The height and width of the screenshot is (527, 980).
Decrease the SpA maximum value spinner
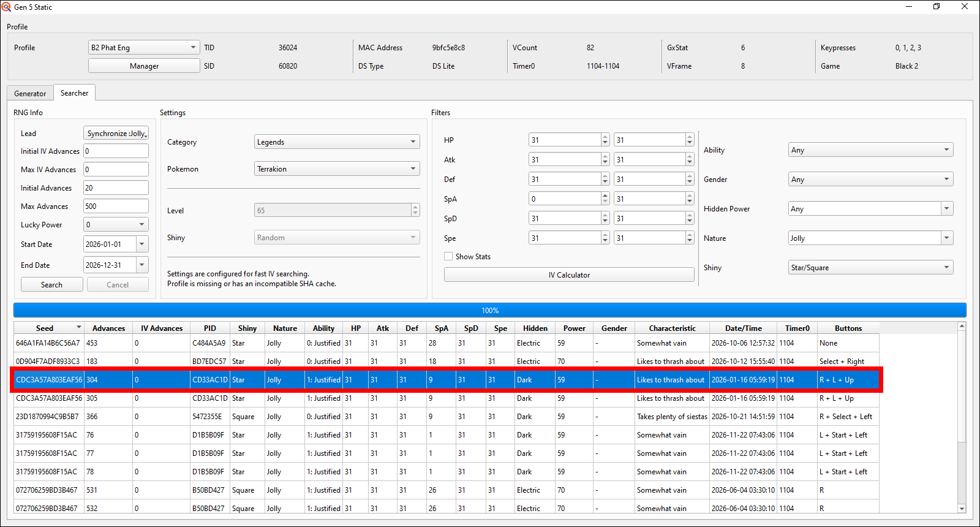[x=690, y=202]
